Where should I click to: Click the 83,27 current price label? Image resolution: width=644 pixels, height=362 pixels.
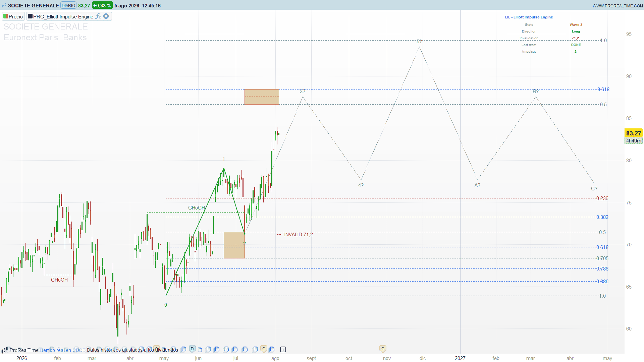[633, 133]
